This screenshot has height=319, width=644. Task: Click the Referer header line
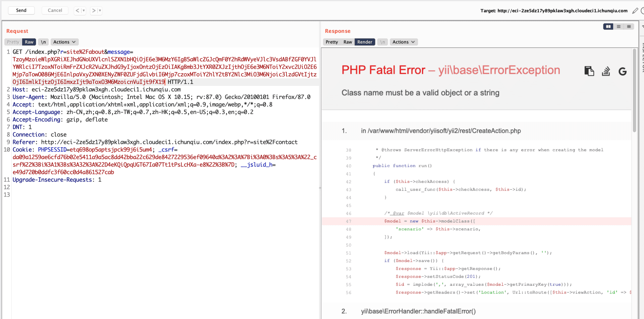click(x=155, y=142)
